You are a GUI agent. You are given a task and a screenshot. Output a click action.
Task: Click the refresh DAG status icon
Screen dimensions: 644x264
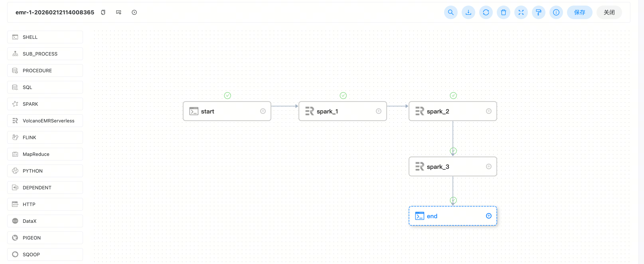pos(486,12)
